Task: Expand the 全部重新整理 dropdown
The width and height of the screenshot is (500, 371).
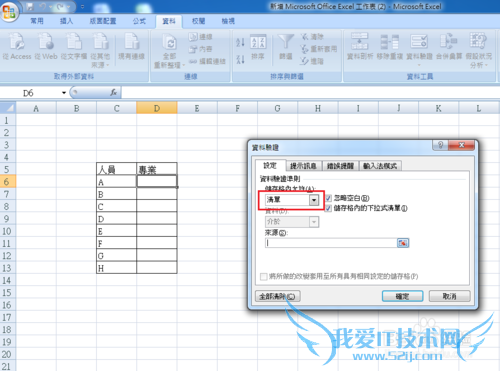Action: (x=183, y=65)
